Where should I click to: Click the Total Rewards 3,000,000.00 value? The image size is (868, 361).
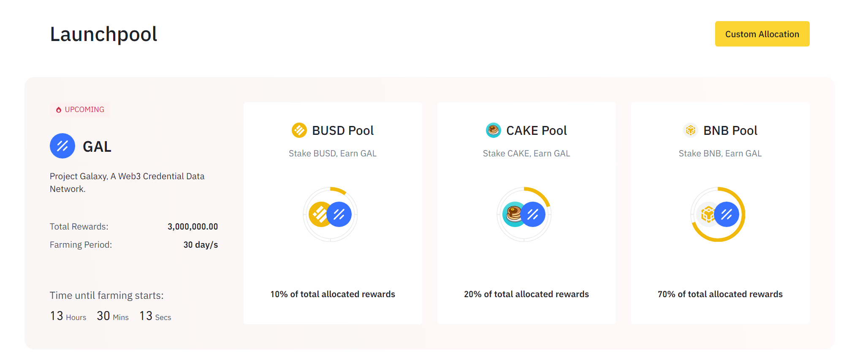[x=193, y=227]
